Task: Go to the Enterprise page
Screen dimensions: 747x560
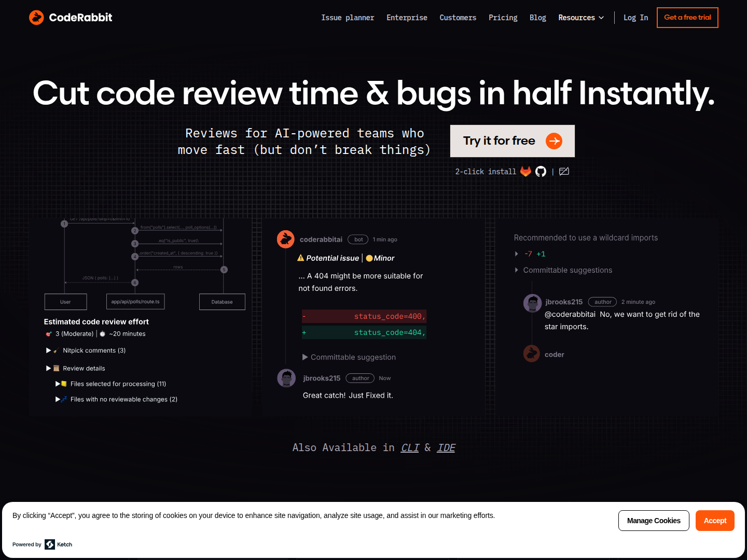Action: click(407, 17)
